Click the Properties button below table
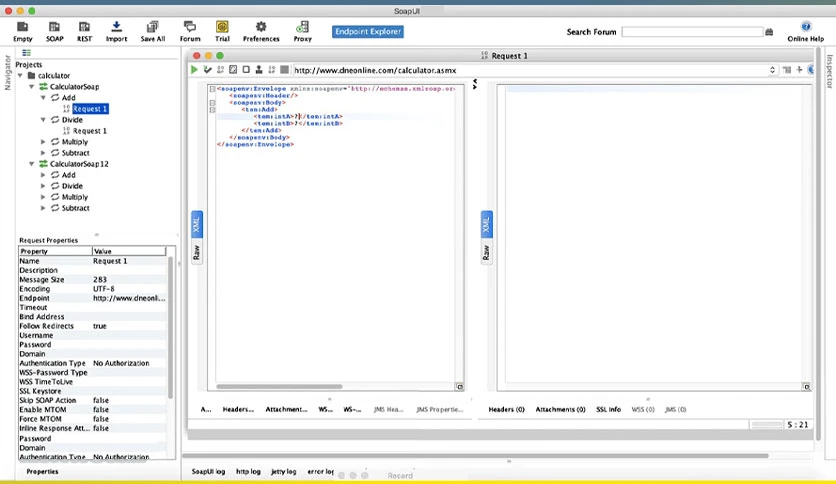Viewport: 836px width, 484px height. [42, 472]
